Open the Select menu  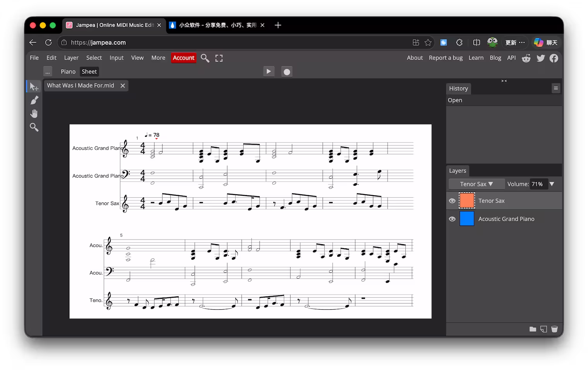click(94, 58)
